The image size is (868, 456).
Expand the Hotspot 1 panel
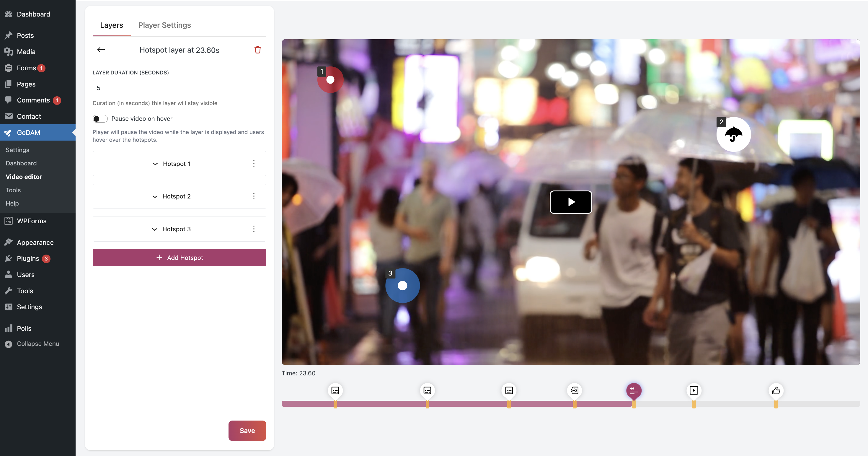pyautogui.click(x=172, y=163)
